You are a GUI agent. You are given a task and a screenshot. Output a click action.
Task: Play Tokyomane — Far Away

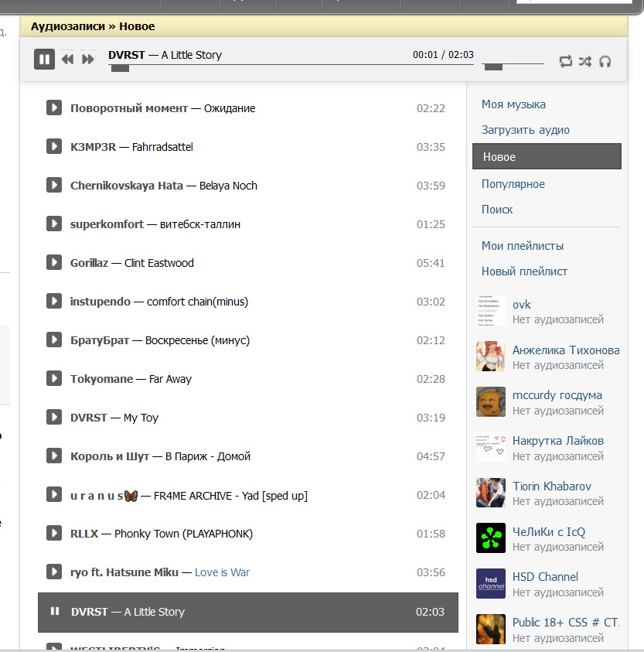(x=53, y=378)
